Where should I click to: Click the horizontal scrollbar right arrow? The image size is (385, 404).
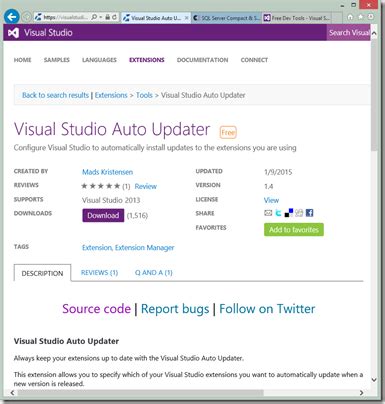[362, 393]
